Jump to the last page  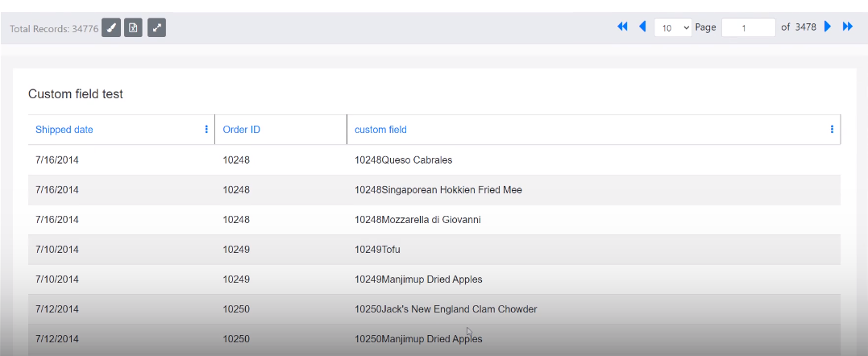click(x=848, y=27)
